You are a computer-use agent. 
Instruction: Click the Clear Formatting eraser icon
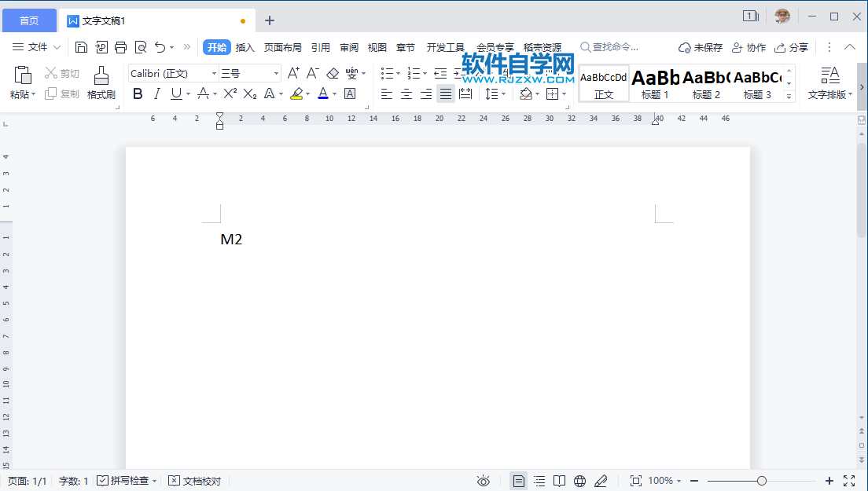pos(332,72)
